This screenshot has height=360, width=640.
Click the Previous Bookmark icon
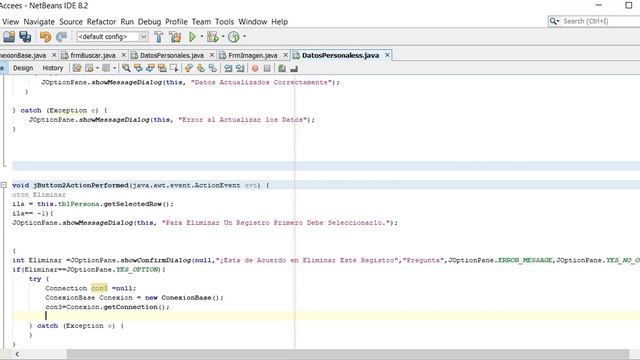(189, 68)
